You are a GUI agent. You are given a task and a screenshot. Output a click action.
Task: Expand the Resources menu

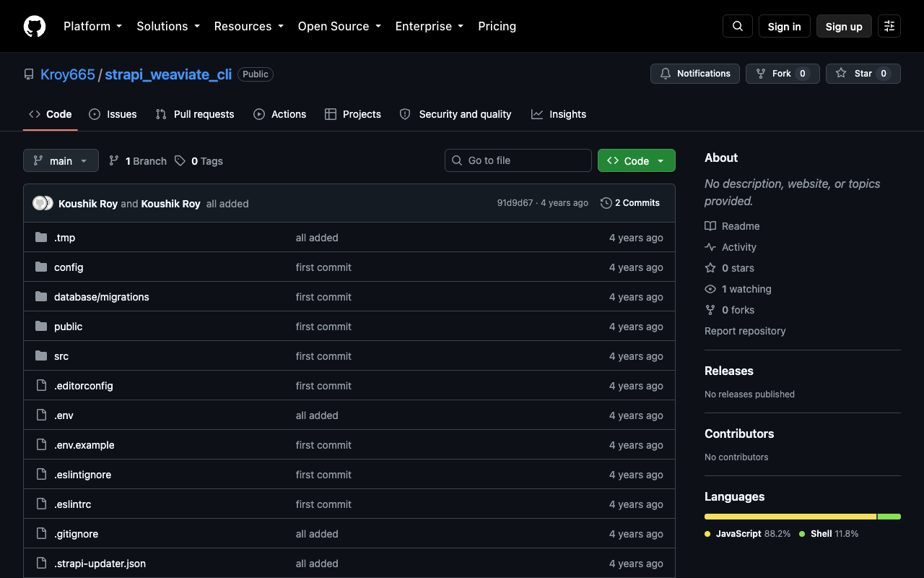click(x=248, y=26)
